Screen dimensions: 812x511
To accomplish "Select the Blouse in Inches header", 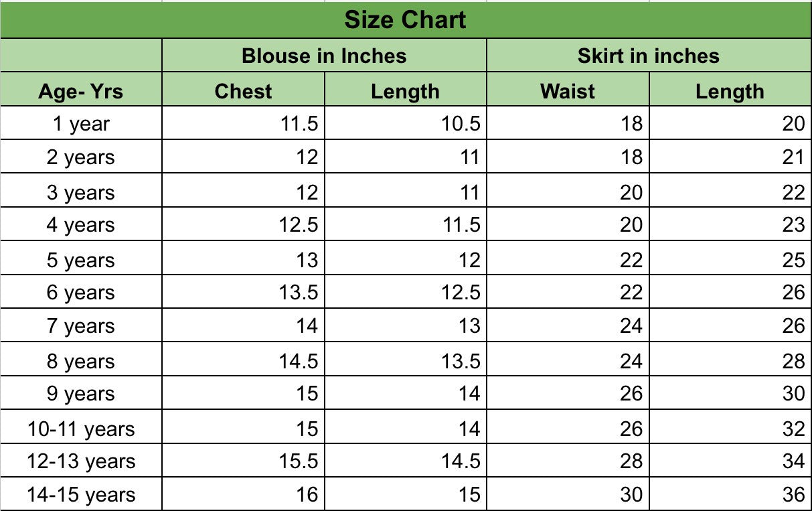I will point(324,56).
